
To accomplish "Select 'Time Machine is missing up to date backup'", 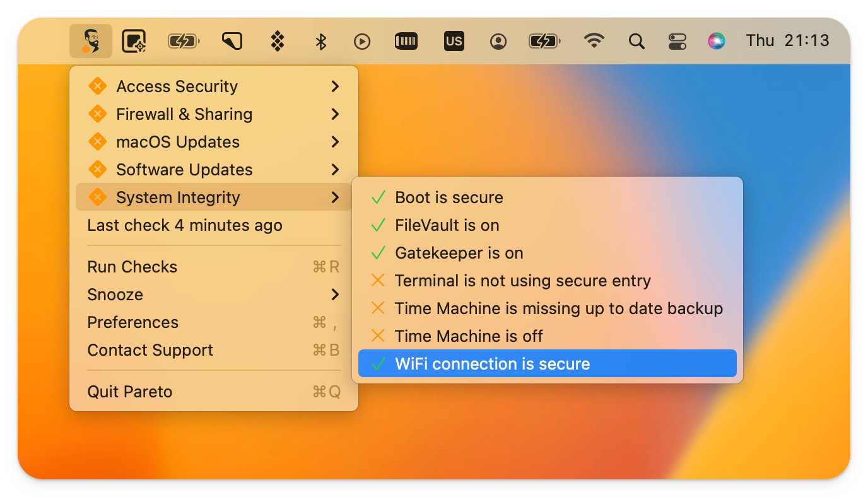I will tap(548, 308).
